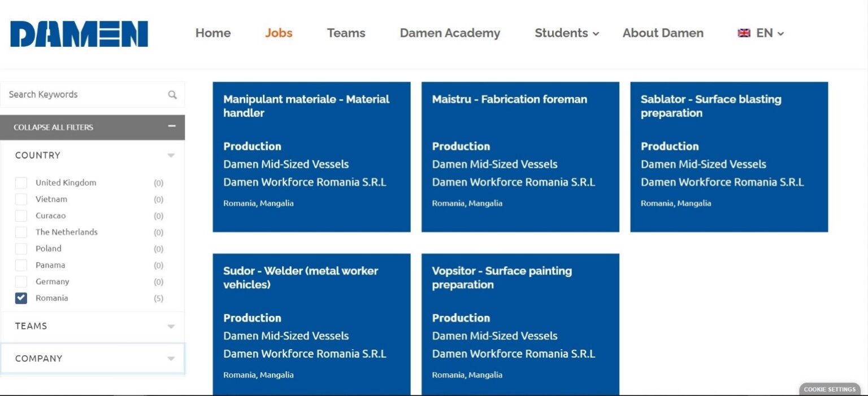
Task: Expand the Company filter section
Action: coord(93,358)
